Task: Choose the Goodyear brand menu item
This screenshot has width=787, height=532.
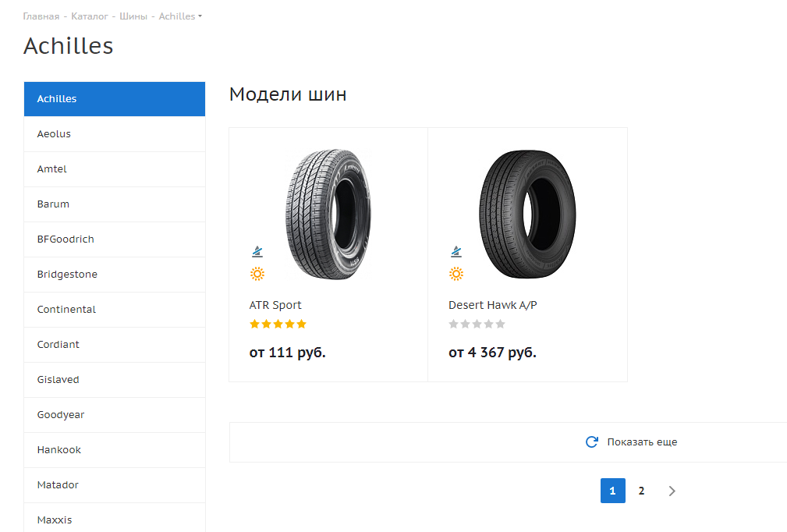Action: pos(115,415)
